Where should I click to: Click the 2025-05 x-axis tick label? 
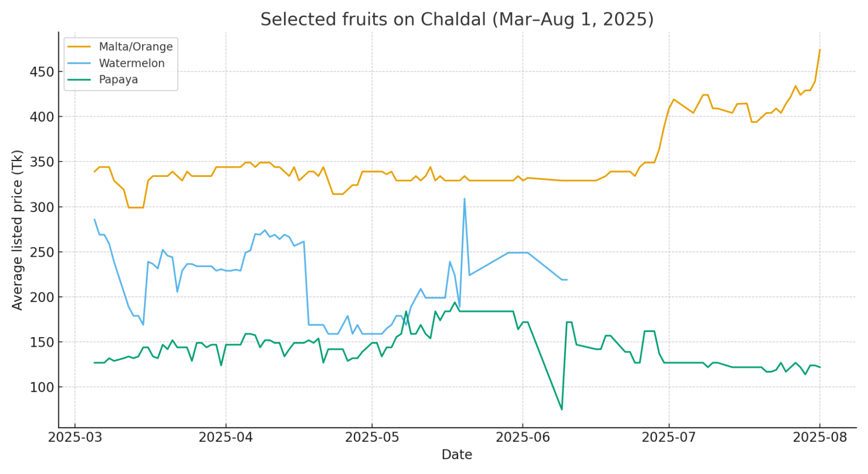point(372,438)
